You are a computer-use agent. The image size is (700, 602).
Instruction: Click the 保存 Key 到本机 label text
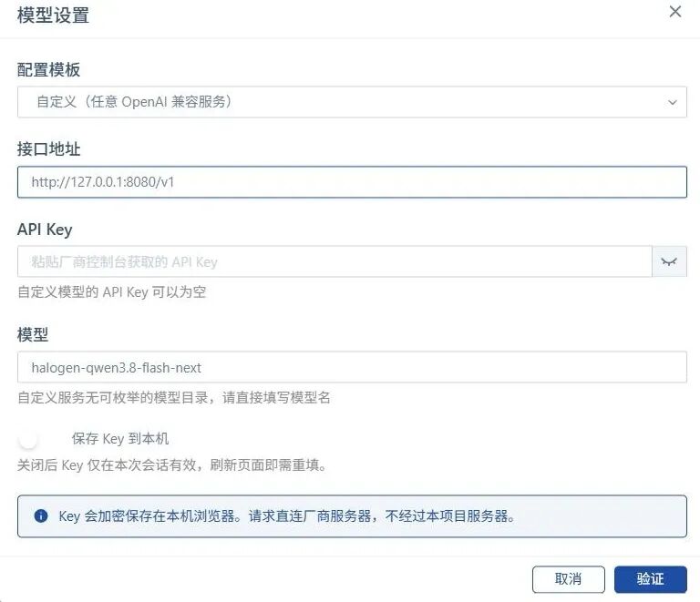tap(120, 439)
